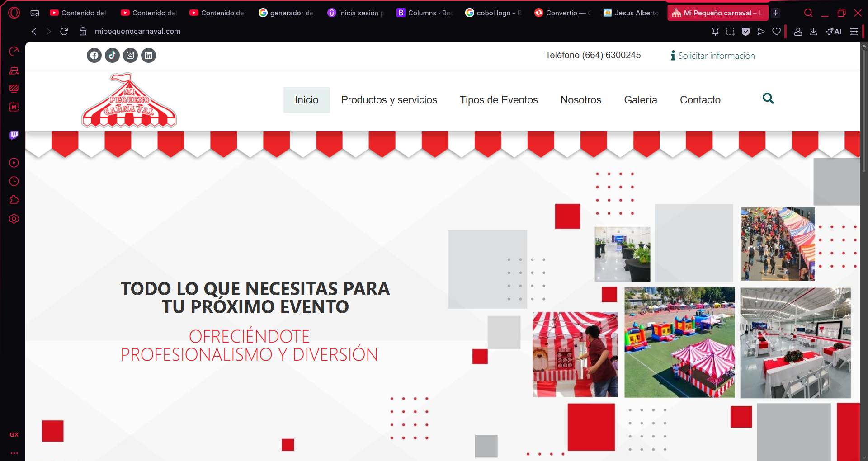Open the Facebook social icon
This screenshot has height=461, width=868.
click(x=94, y=56)
